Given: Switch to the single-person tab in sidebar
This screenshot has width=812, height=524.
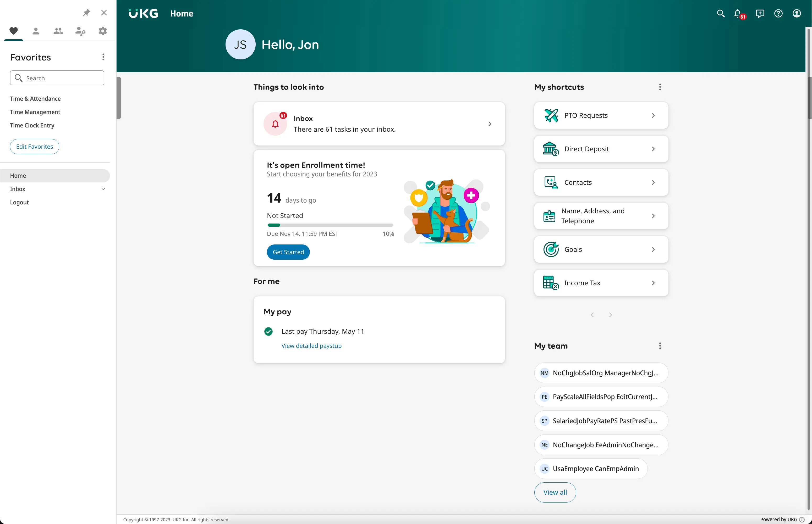Looking at the screenshot, I should tap(35, 31).
